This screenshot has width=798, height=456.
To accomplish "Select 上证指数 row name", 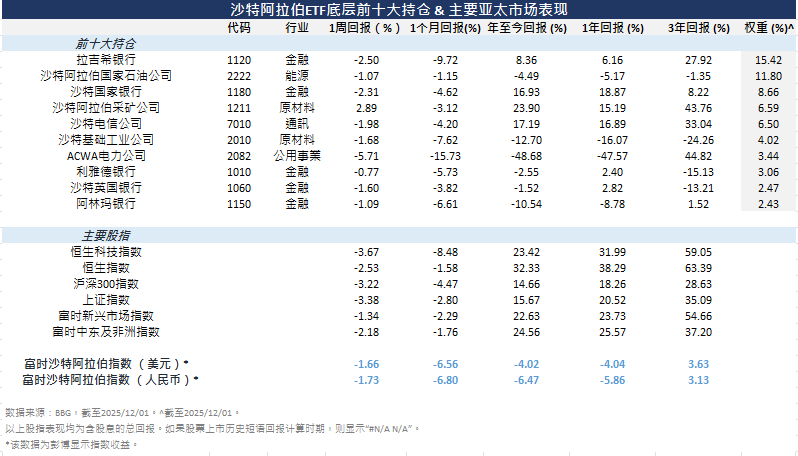I will [106, 300].
